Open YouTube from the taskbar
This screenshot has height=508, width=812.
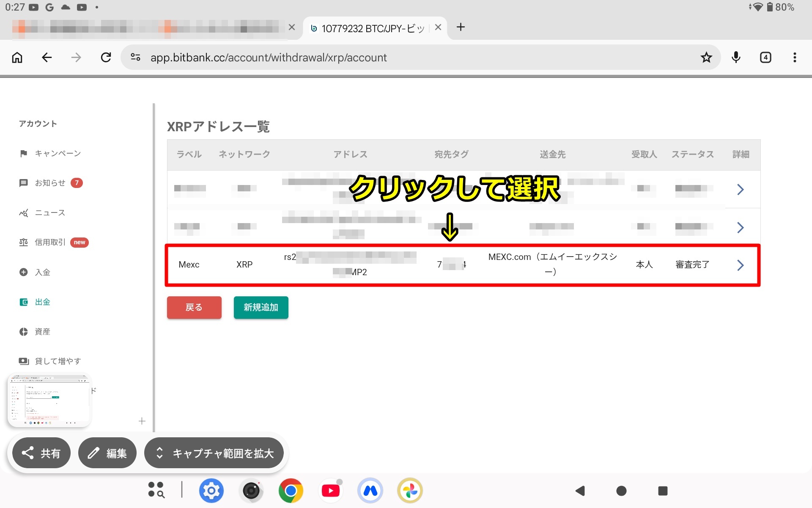[x=331, y=491]
